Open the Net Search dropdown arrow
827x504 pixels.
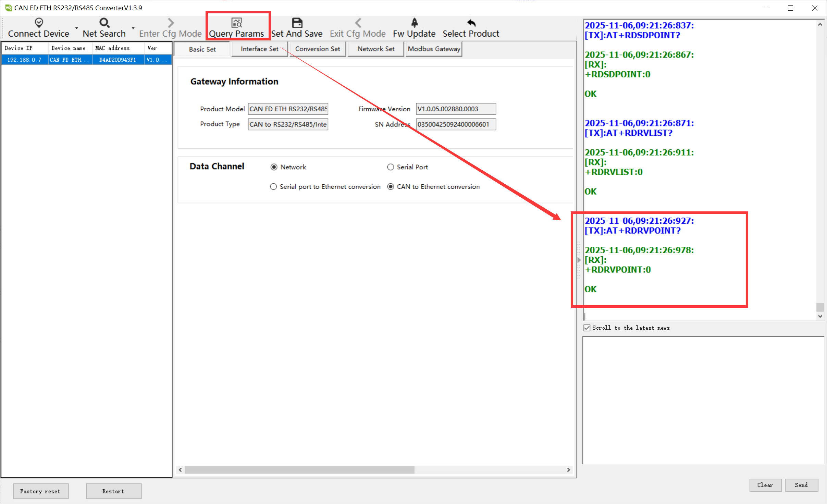coord(133,28)
